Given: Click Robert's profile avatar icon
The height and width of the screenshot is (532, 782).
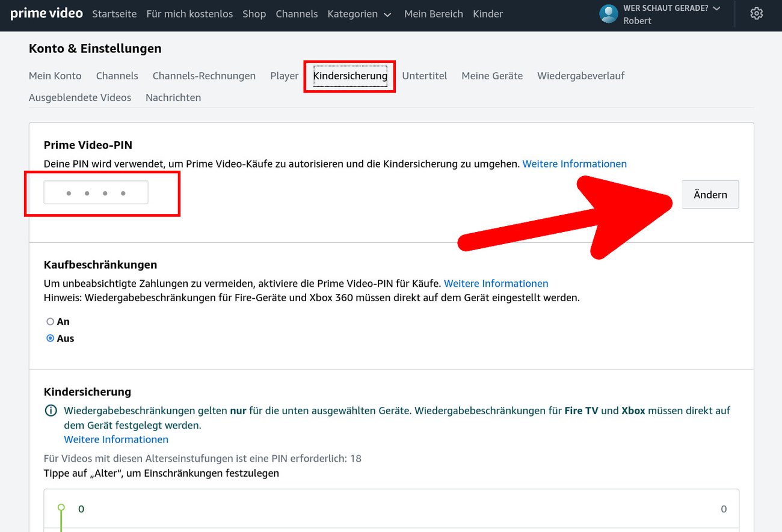Looking at the screenshot, I should point(609,14).
